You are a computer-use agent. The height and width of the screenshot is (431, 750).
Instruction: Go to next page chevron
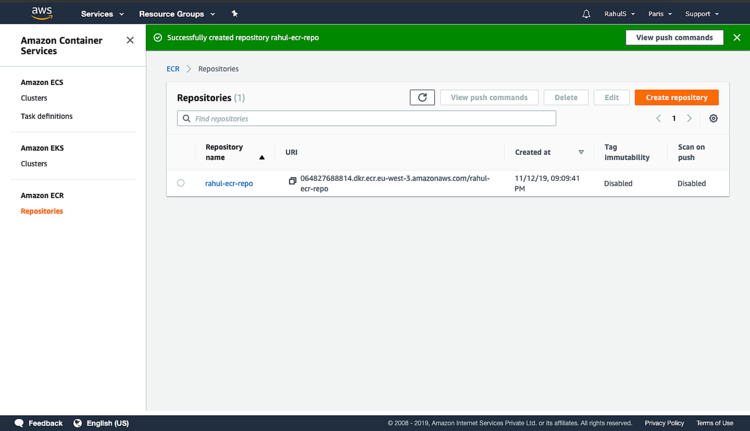pos(689,118)
